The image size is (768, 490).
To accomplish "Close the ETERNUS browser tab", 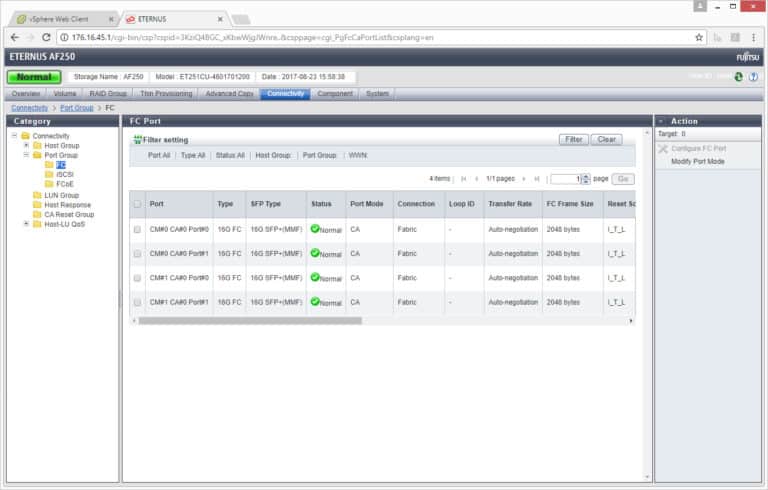I will (x=220, y=19).
